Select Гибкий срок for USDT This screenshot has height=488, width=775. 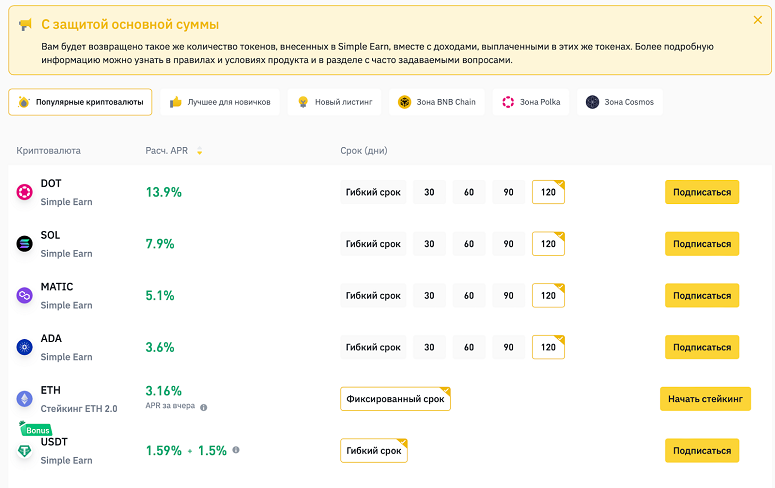click(374, 450)
